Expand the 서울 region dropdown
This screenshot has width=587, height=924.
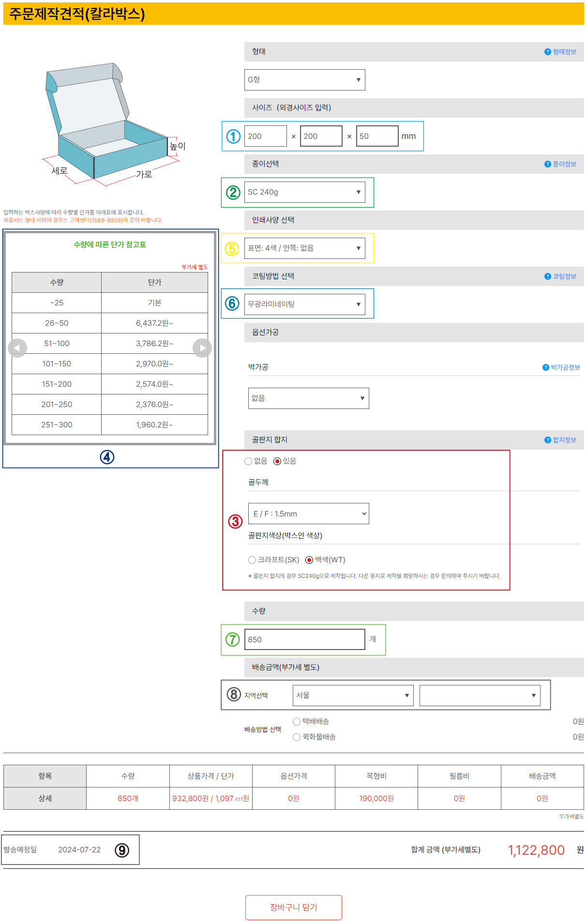pyautogui.click(x=353, y=696)
